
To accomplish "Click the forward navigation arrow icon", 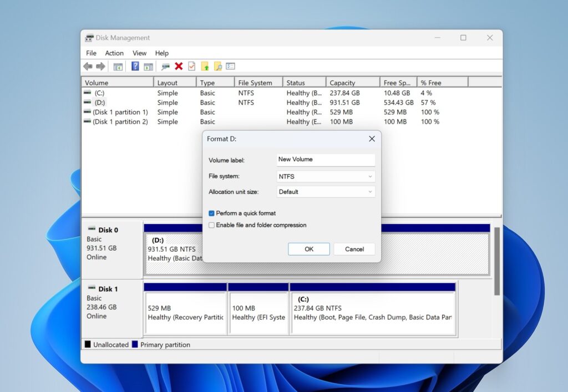I will pyautogui.click(x=100, y=66).
